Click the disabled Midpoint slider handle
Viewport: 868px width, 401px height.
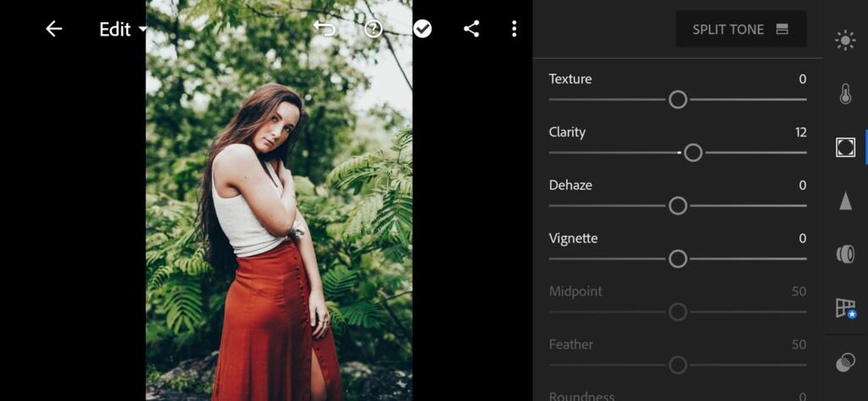click(x=677, y=312)
